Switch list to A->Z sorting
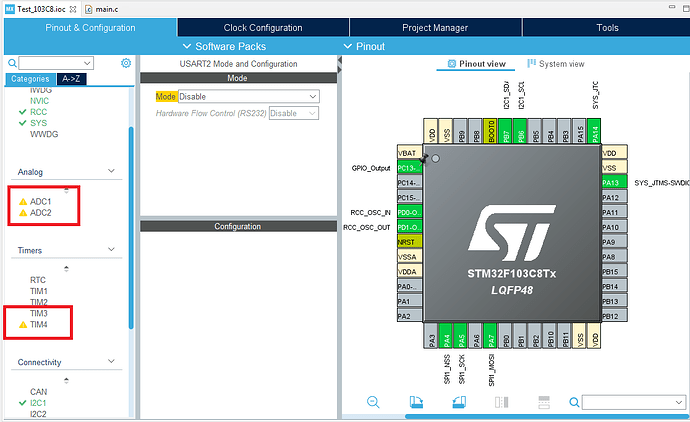This screenshot has width=690, height=422. click(x=71, y=78)
